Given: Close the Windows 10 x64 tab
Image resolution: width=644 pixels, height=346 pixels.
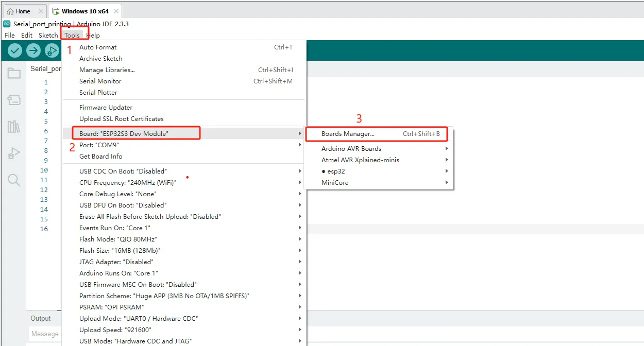Looking at the screenshot, I should coord(116,11).
